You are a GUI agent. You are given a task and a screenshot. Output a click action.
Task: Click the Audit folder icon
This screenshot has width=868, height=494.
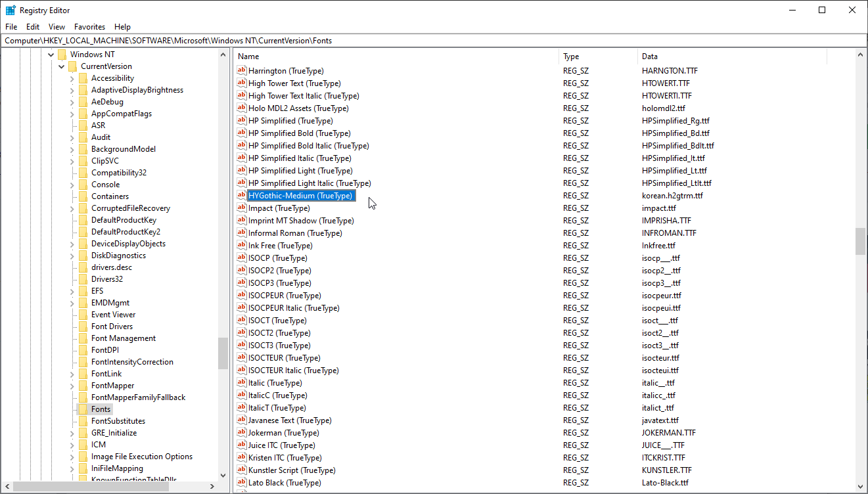(x=83, y=137)
